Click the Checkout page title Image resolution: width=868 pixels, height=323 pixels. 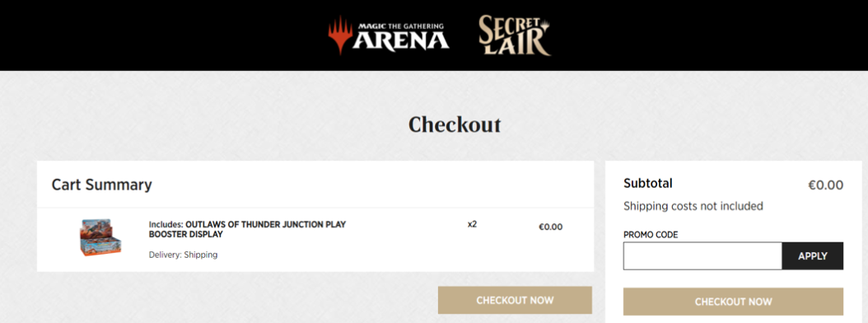coord(455,125)
